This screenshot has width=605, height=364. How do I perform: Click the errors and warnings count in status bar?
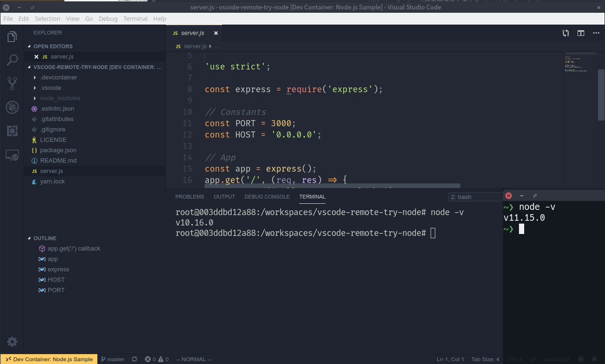157,359
